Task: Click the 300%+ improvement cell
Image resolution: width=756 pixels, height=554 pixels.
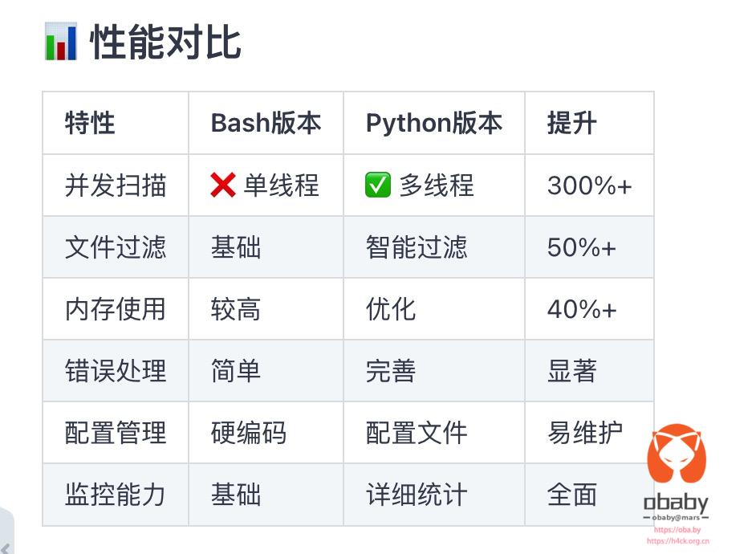Action: point(589,185)
